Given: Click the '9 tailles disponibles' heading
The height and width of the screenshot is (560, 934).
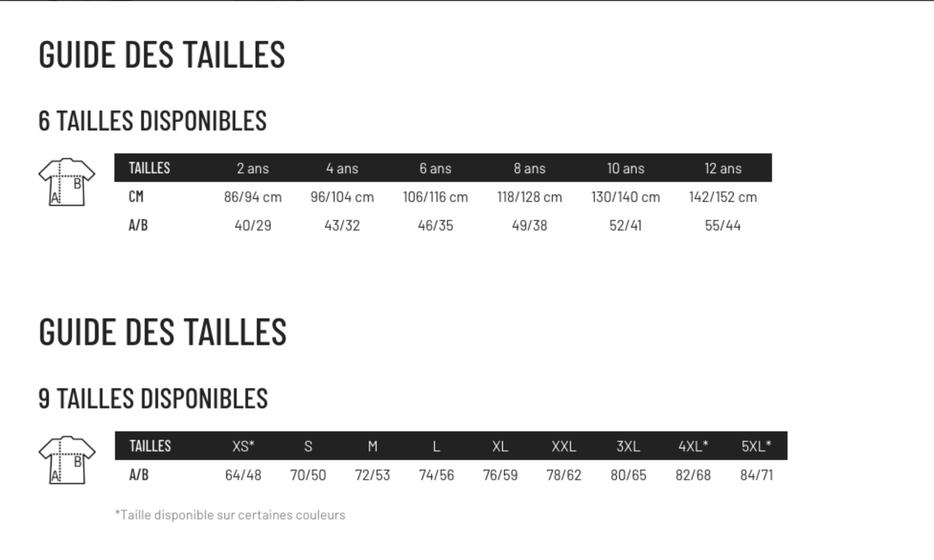Looking at the screenshot, I should point(153,398).
